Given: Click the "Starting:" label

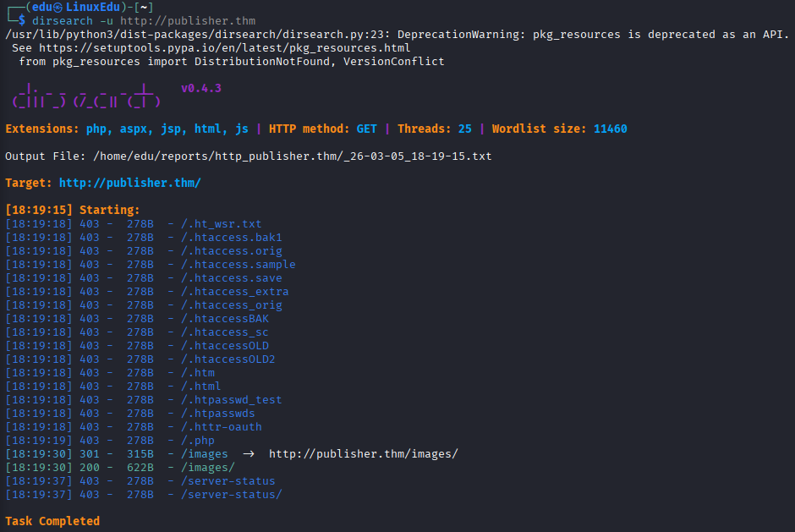Looking at the screenshot, I should [109, 210].
